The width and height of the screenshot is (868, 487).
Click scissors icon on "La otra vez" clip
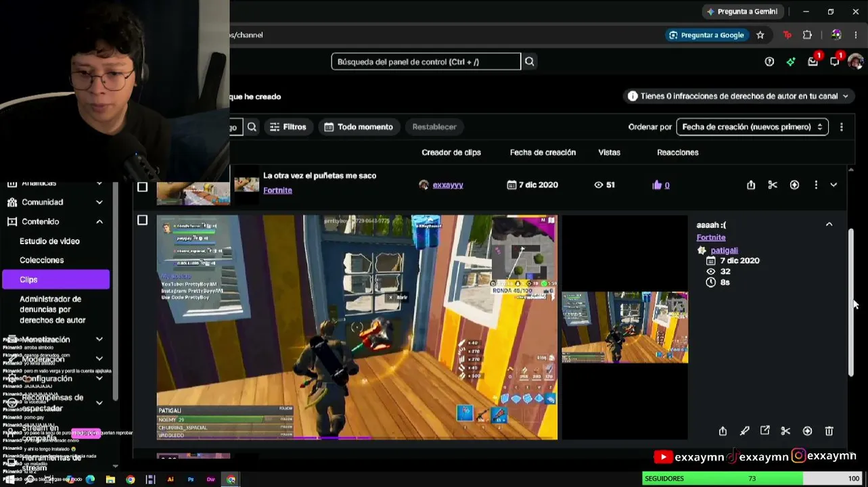click(773, 185)
